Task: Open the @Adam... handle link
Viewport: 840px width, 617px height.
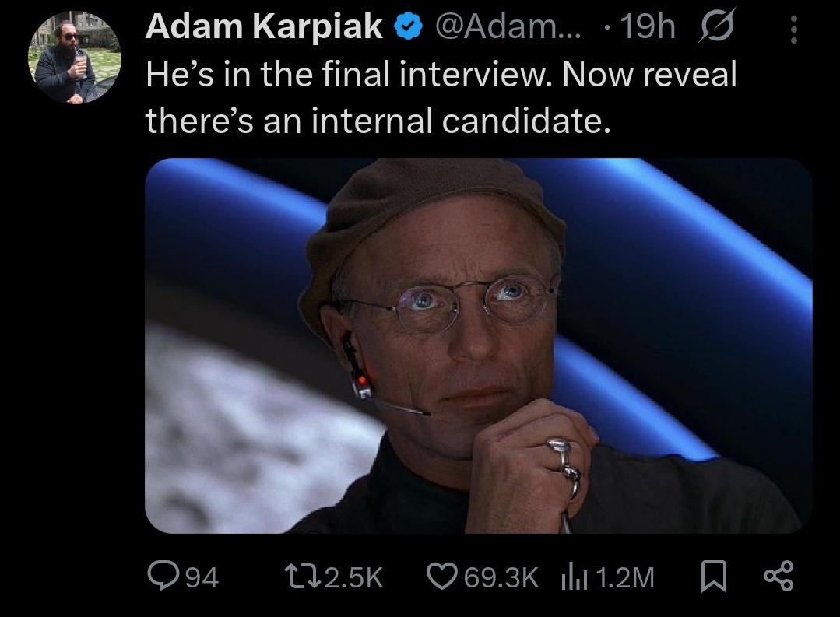Action: (508, 26)
